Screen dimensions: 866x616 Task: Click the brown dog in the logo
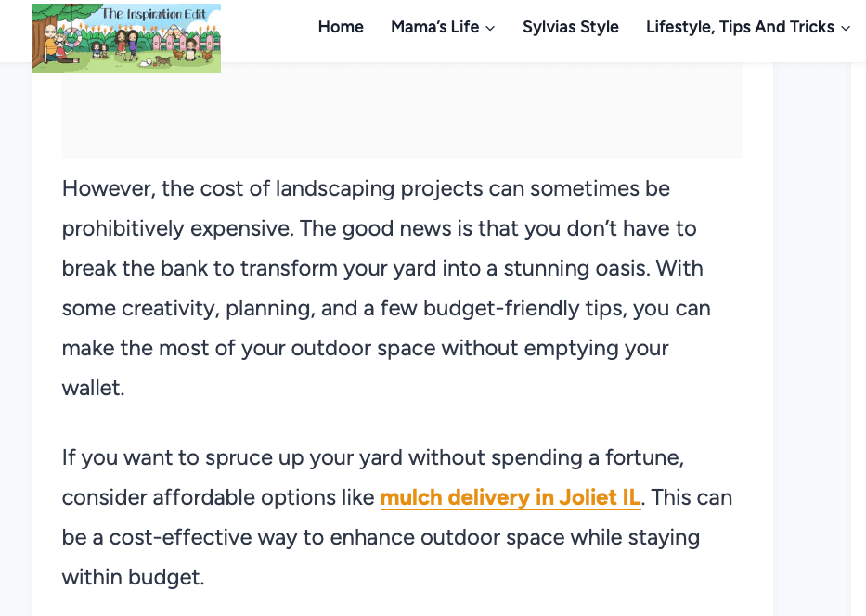pyautogui.click(x=164, y=61)
